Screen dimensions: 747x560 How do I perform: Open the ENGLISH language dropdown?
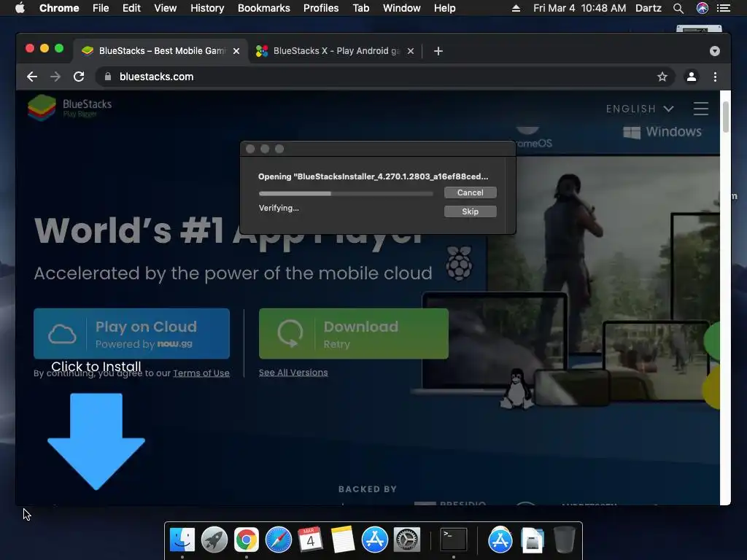640,109
